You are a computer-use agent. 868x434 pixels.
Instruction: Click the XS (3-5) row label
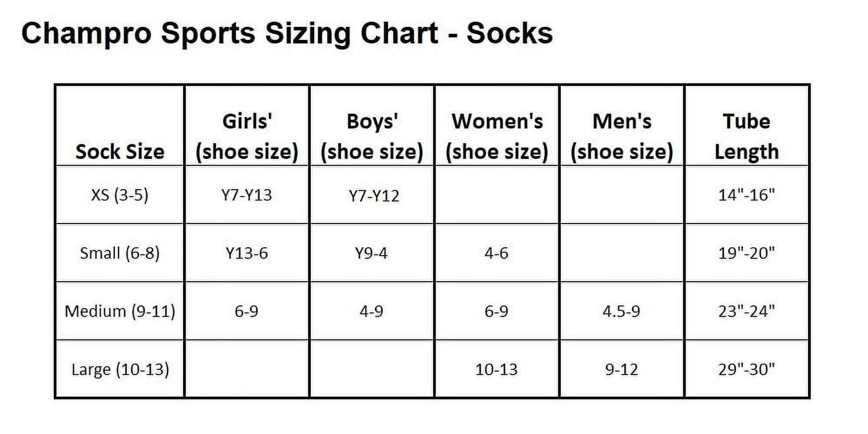(x=120, y=195)
